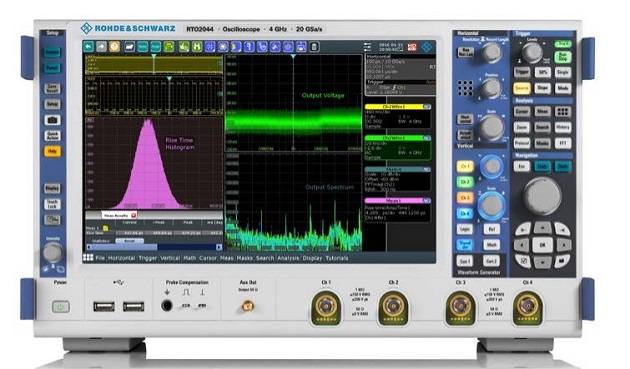Toggle the front-panel Power button
Viewport: 630px width, 369px height.
(x=61, y=307)
